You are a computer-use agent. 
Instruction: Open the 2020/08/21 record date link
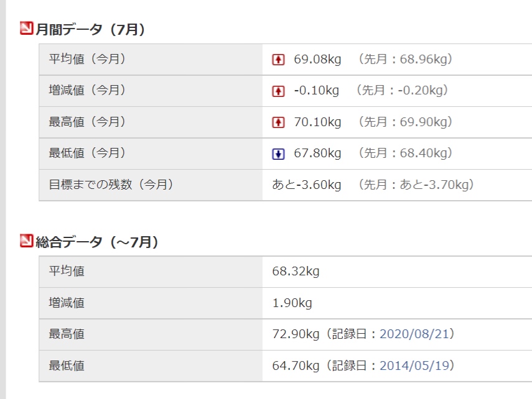click(414, 334)
